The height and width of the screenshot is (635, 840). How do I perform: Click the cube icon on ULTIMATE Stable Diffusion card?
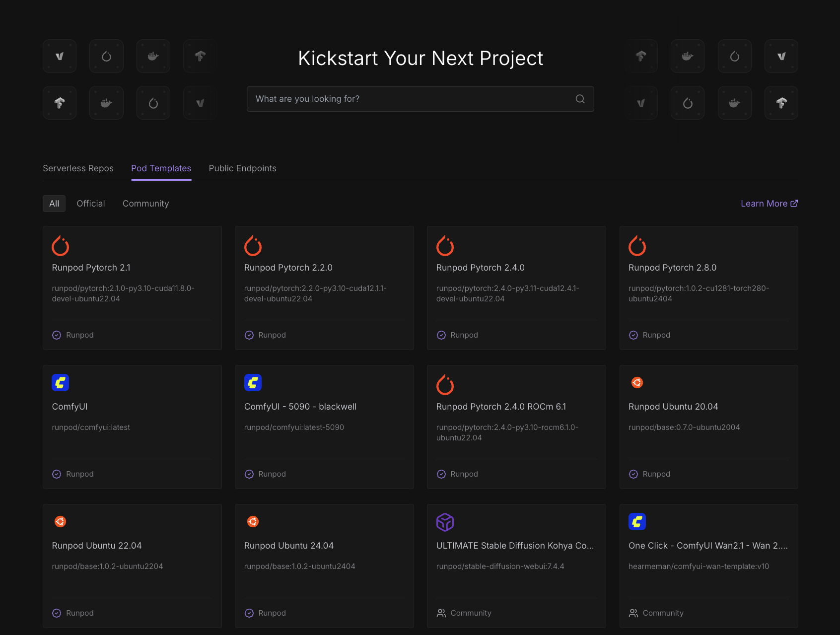pyautogui.click(x=445, y=522)
